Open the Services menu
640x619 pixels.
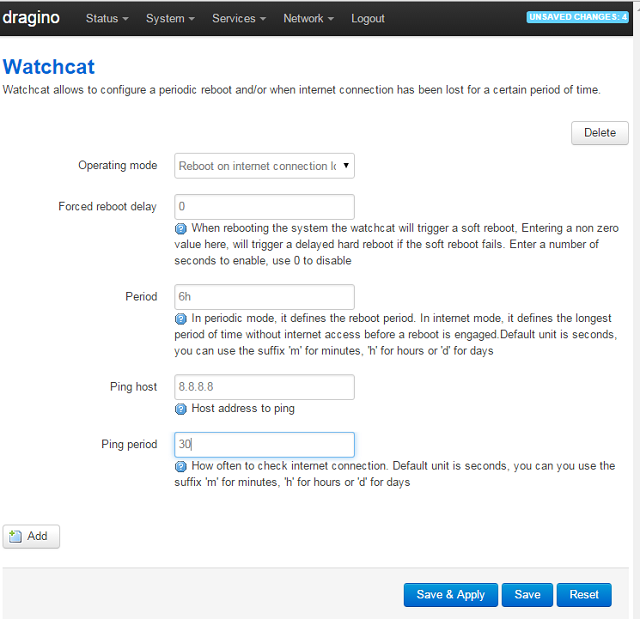pos(239,18)
